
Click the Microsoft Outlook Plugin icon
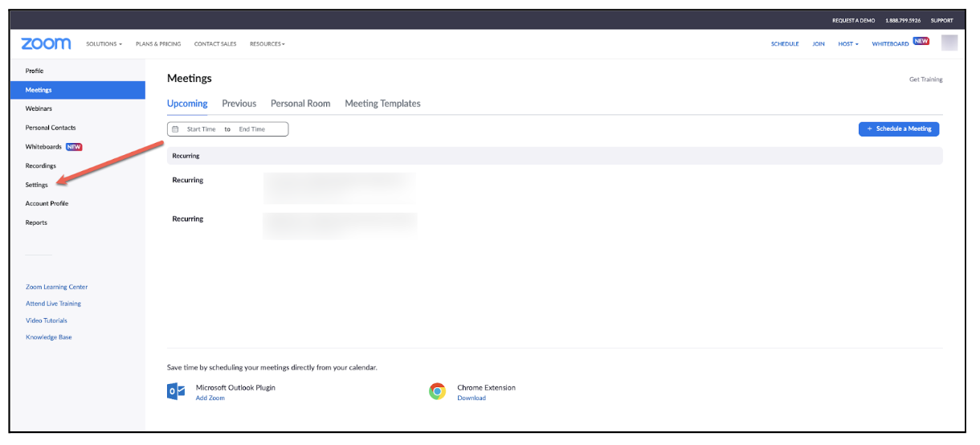(x=175, y=391)
